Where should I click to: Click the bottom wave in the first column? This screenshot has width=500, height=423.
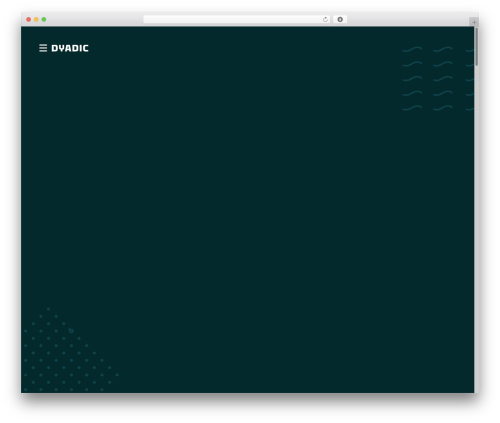[412, 108]
